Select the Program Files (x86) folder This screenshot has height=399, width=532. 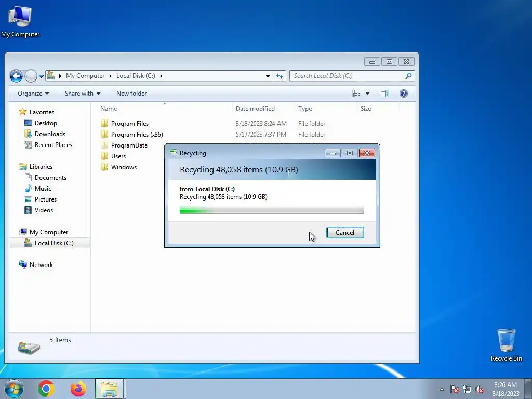click(x=137, y=135)
